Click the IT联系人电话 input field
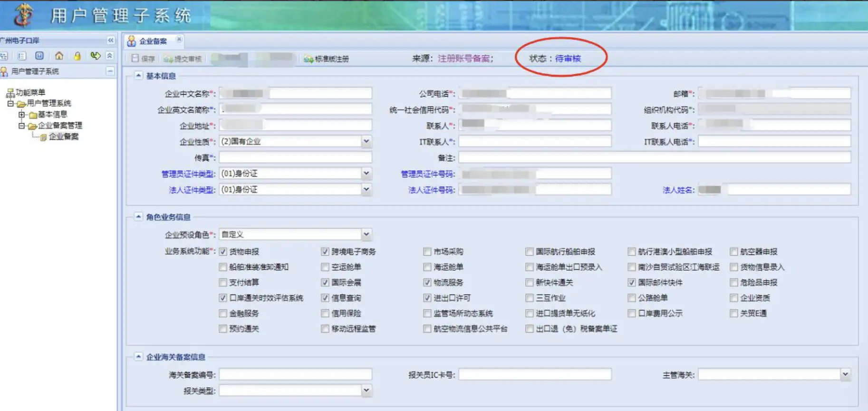 click(x=774, y=141)
